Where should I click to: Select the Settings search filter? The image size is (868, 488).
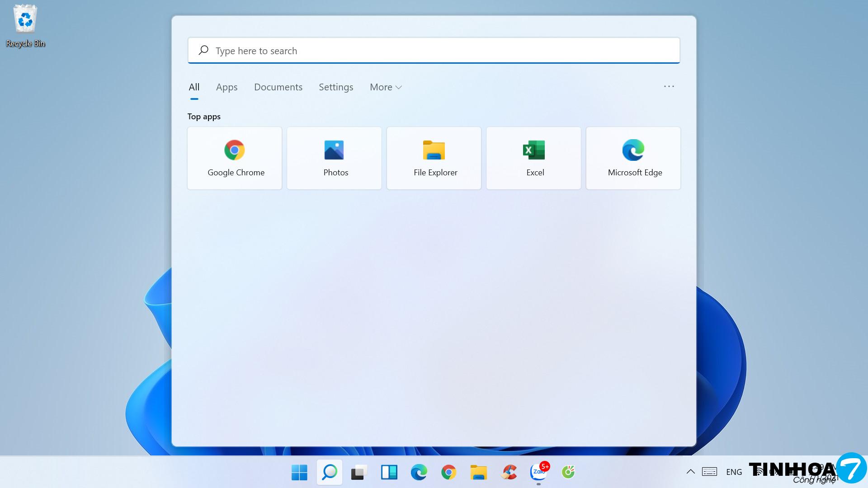point(336,87)
